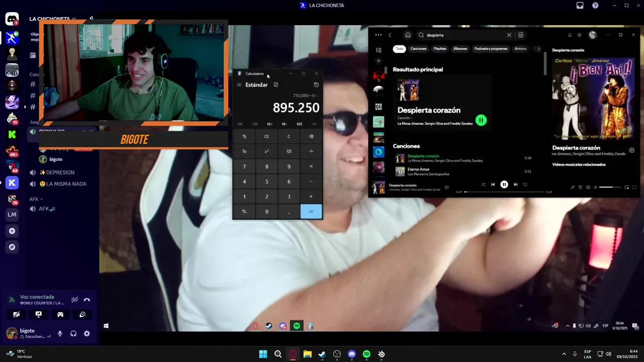Go back in Spotify navigation

tap(390, 35)
